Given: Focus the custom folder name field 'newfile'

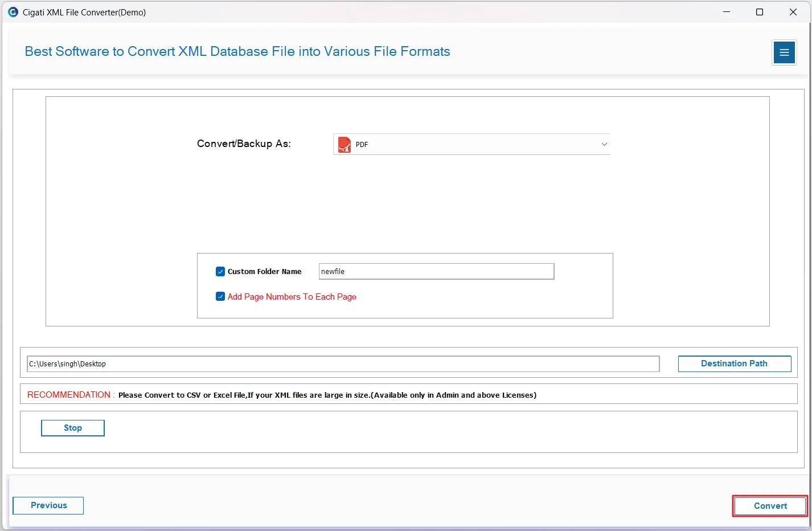Looking at the screenshot, I should point(436,271).
